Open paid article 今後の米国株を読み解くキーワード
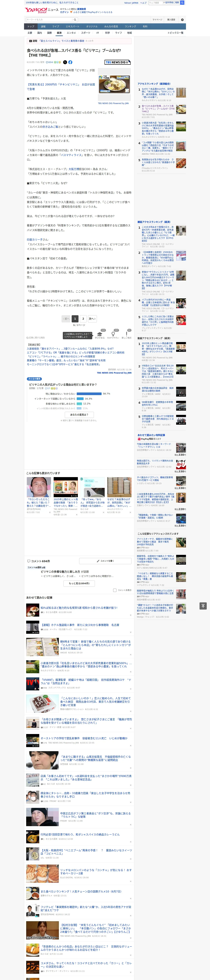 tap(154, 445)
